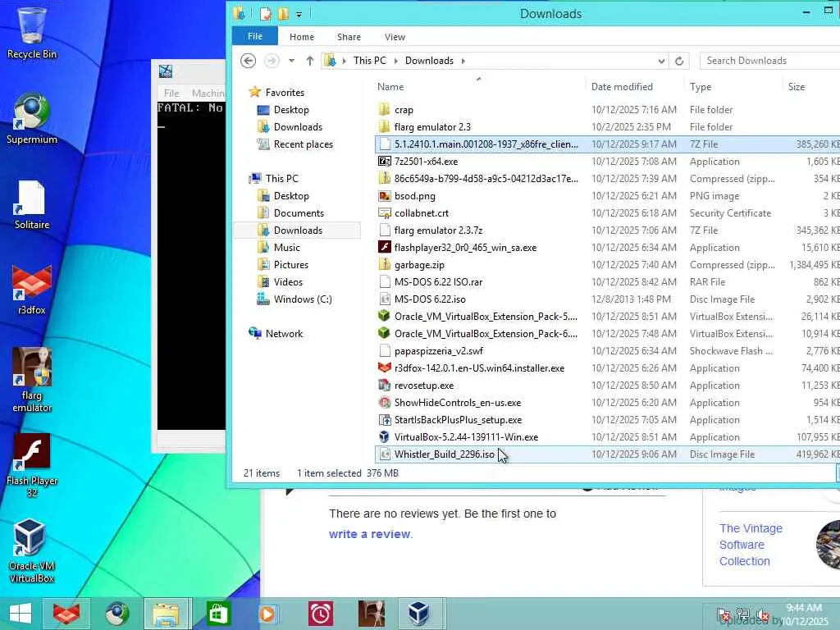The image size is (840, 630).
Task: Select MS-DOS 6.22.iso file
Action: tap(430, 299)
